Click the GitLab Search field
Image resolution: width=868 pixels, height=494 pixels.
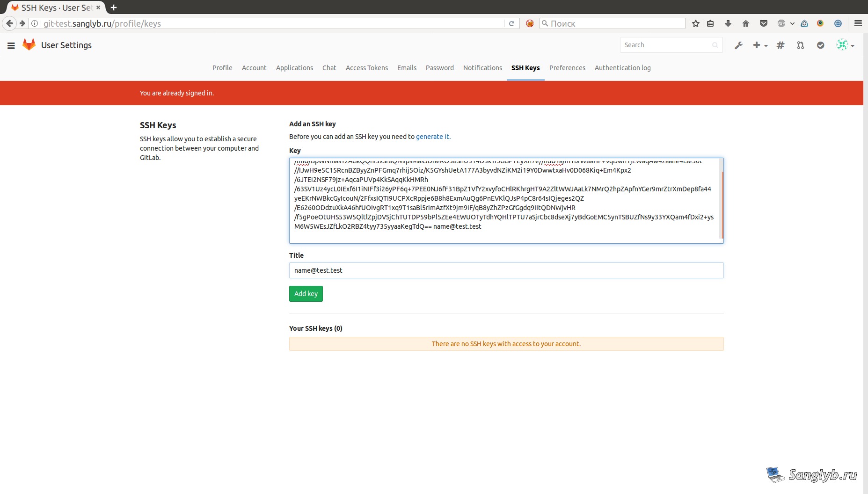[671, 45]
